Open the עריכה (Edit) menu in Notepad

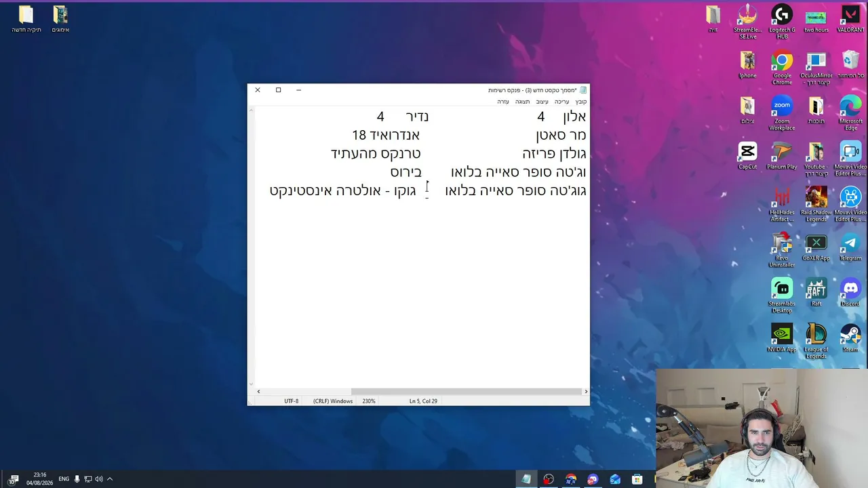(562, 102)
